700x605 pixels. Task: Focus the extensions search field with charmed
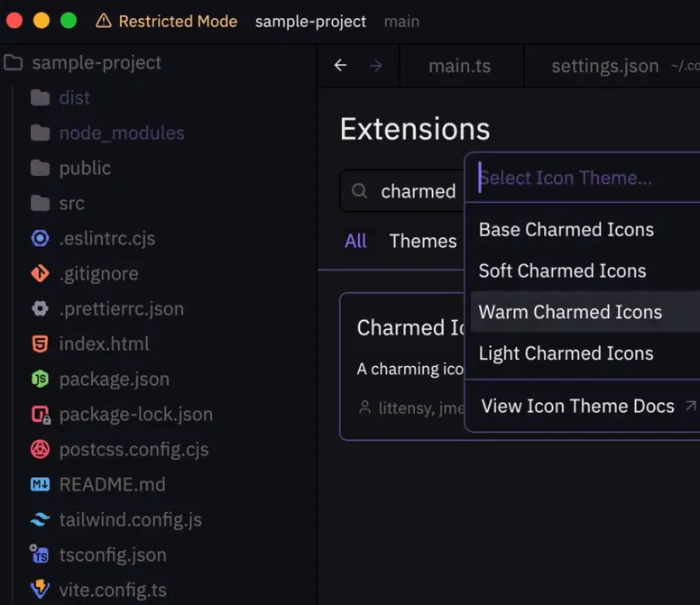(401, 191)
